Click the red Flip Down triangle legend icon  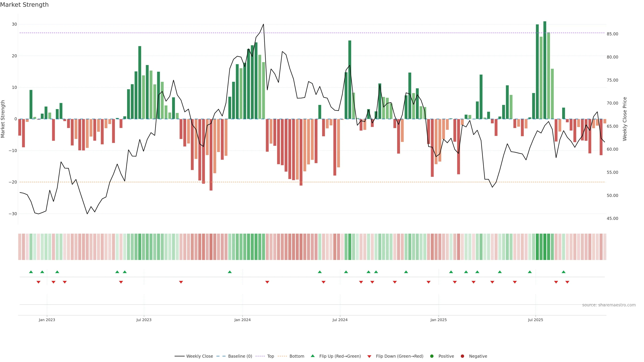click(369, 356)
